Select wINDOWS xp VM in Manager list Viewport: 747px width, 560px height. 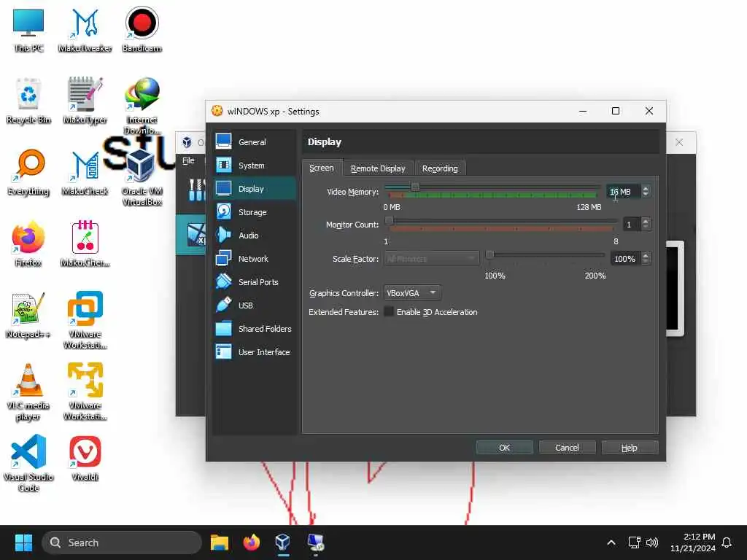(191, 235)
